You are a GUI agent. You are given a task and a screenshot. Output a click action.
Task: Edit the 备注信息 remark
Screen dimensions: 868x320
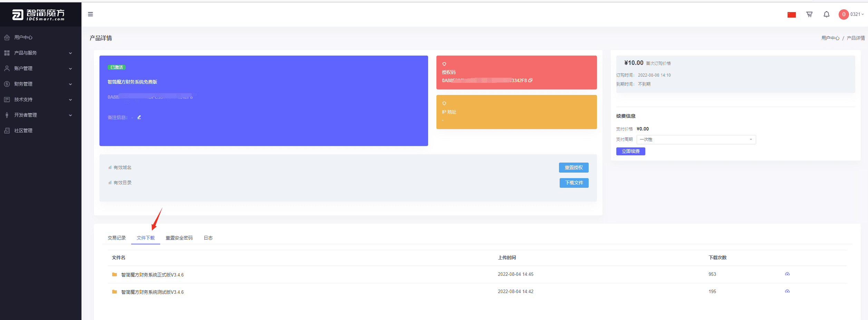pos(139,117)
